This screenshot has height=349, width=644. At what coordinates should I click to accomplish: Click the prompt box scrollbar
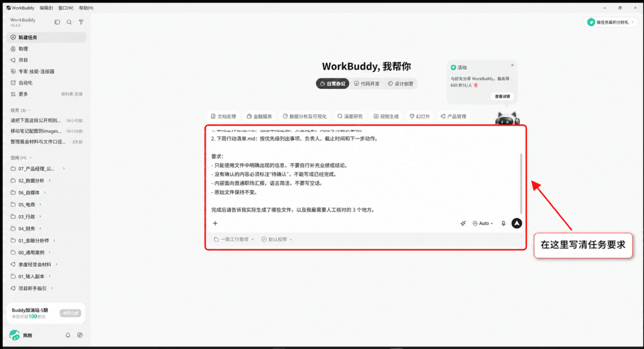[x=521, y=183]
